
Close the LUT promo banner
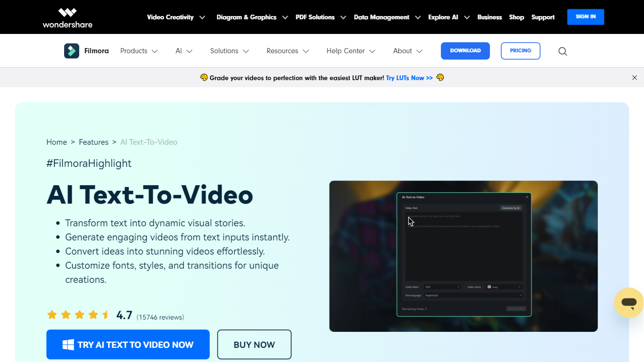point(635,78)
